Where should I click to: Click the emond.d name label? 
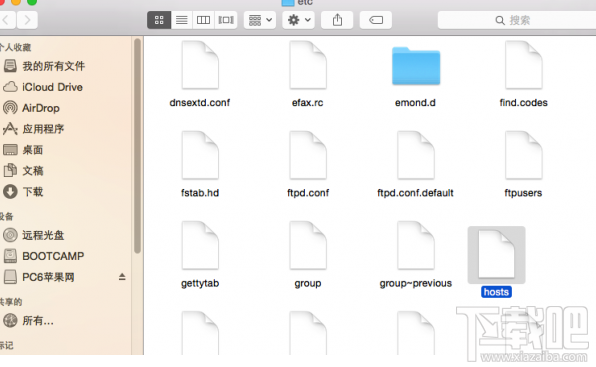(x=415, y=103)
